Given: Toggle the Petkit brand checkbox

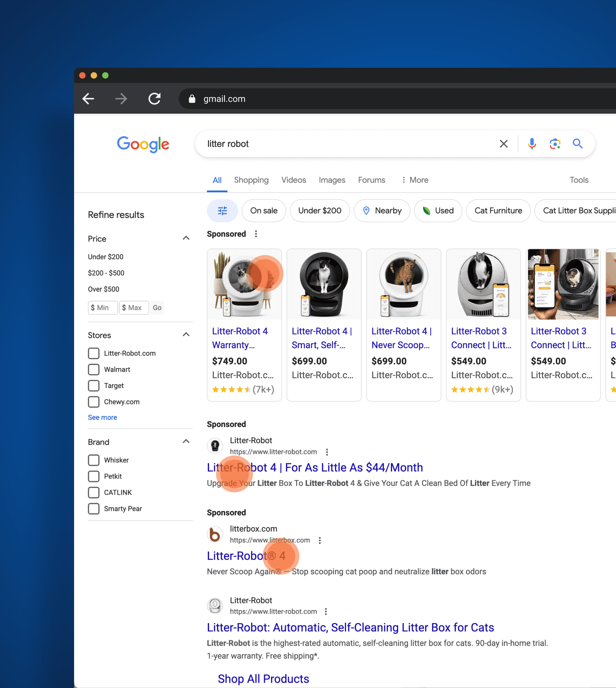Looking at the screenshot, I should click(x=93, y=476).
